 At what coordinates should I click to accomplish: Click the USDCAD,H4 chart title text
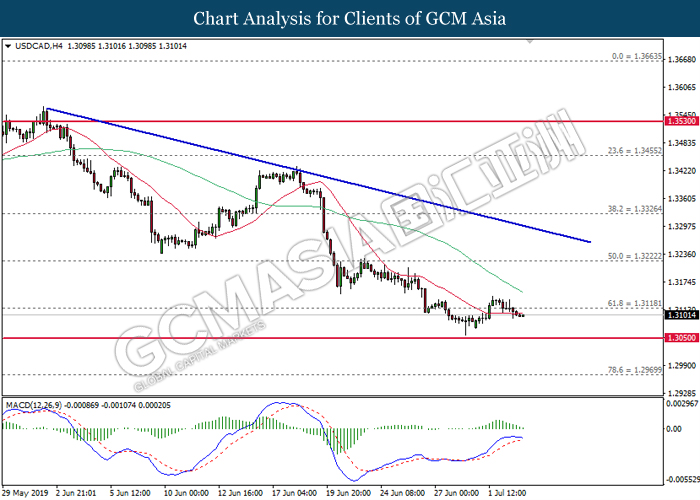pyautogui.click(x=101, y=46)
